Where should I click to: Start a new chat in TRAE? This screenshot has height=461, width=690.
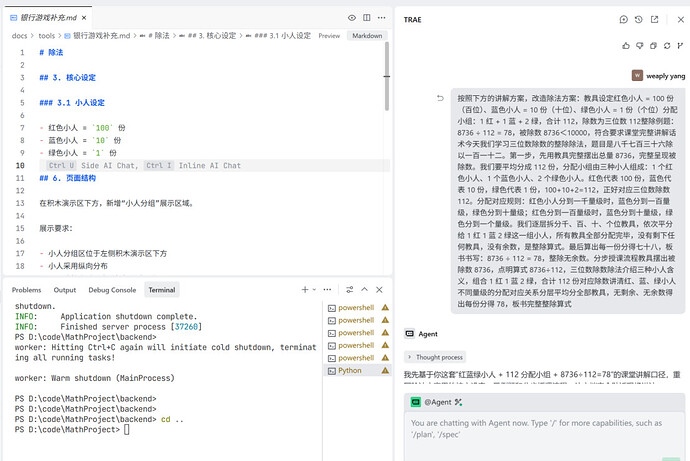[x=624, y=19]
